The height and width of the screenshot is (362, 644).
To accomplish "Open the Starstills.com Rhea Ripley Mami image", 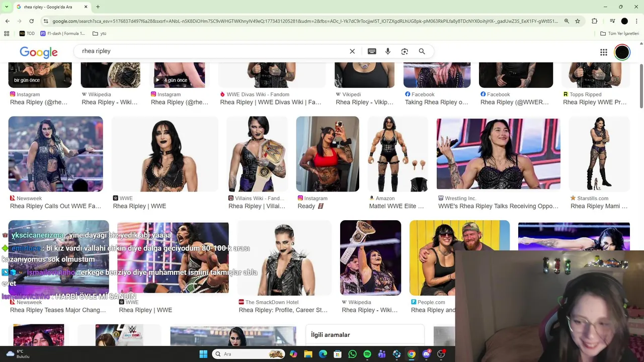I will (599, 154).
